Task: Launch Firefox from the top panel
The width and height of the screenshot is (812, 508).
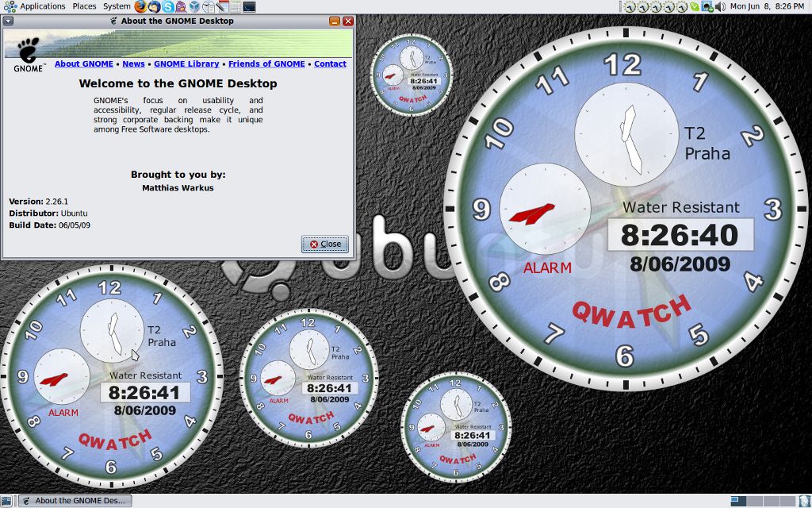Action: [x=140, y=6]
